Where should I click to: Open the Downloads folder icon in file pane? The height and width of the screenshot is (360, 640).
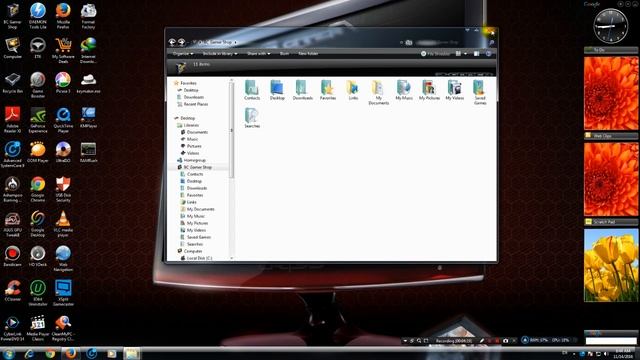point(302,90)
